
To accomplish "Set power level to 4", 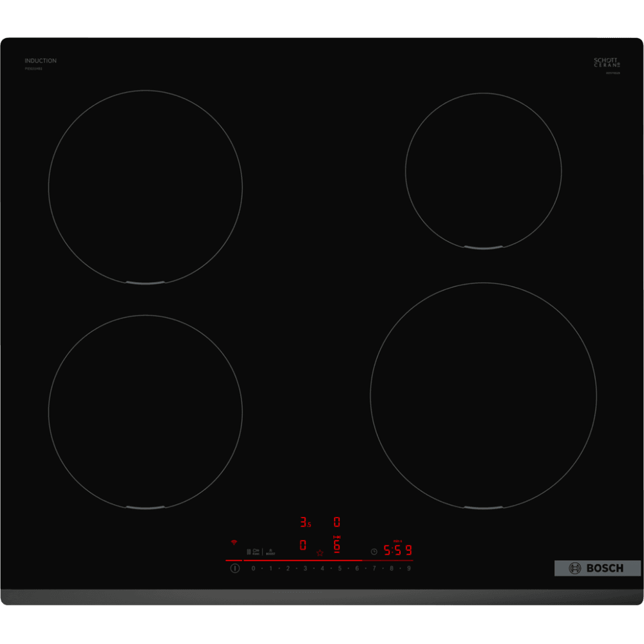I will (x=323, y=569).
